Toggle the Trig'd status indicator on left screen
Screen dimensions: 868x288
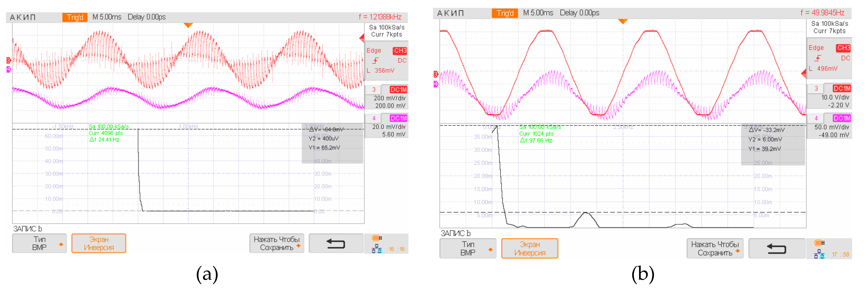[x=75, y=17]
